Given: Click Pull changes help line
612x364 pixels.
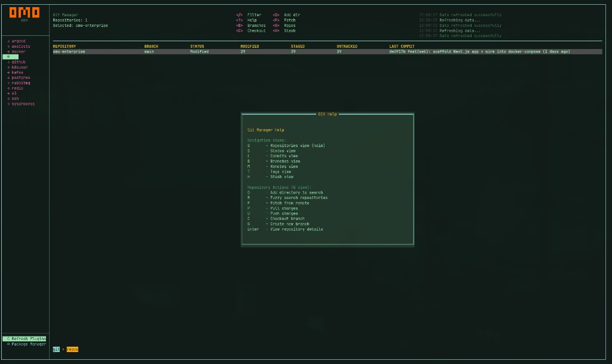Looking at the screenshot, I should 273,209.
